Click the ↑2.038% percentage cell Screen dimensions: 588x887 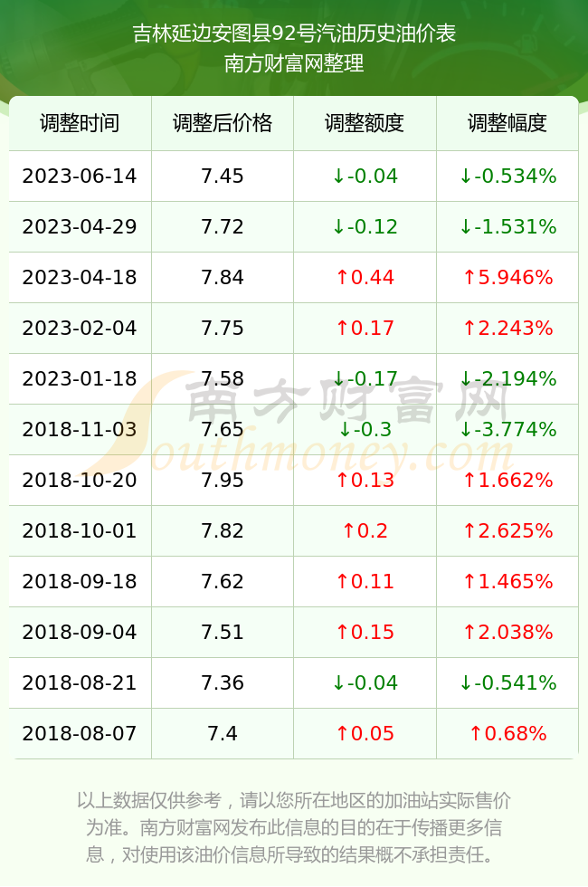click(x=507, y=632)
